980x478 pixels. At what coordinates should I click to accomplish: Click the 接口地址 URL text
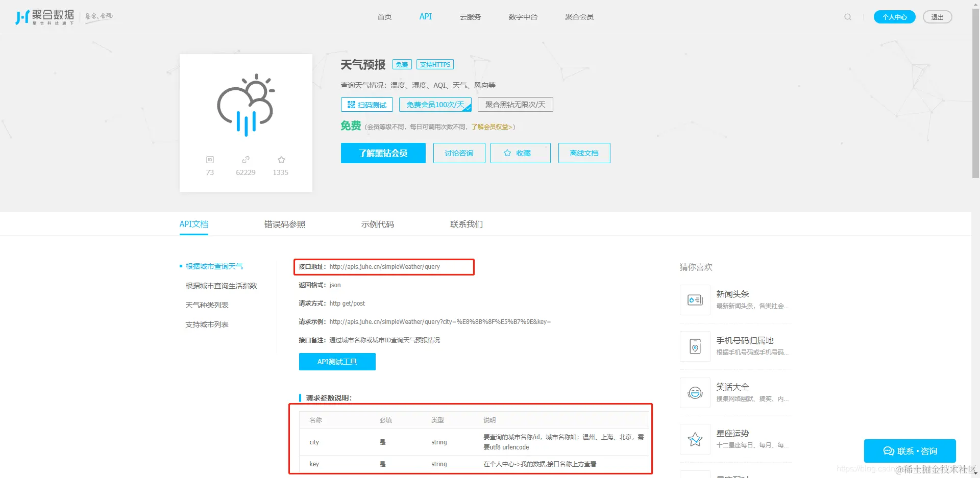[x=385, y=267]
